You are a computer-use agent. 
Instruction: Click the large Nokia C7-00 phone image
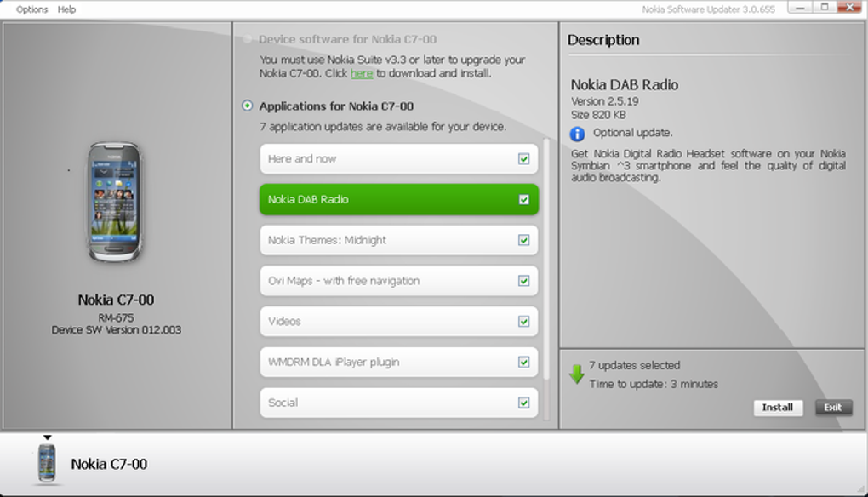point(115,202)
